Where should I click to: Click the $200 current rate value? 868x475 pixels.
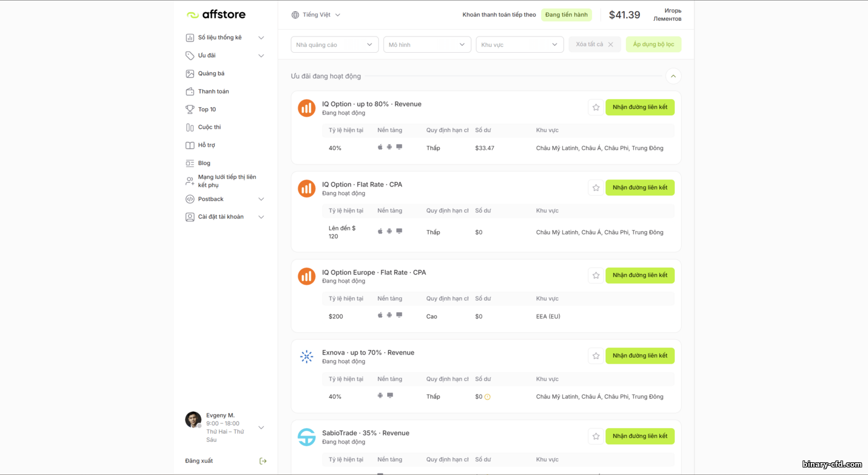[x=336, y=317]
